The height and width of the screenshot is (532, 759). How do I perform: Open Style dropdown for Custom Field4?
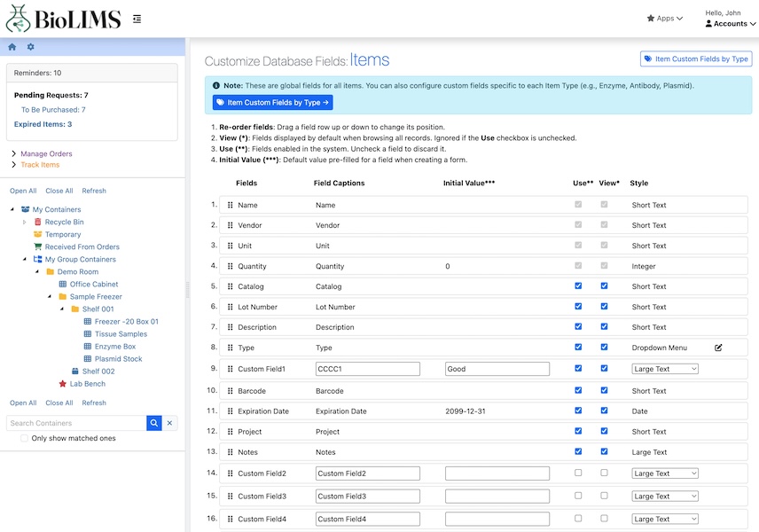point(665,519)
